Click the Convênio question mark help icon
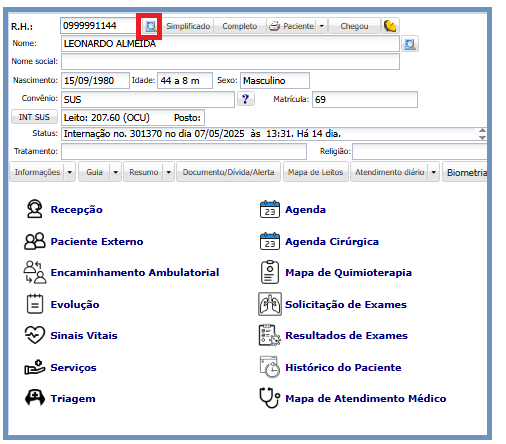 coord(246,99)
